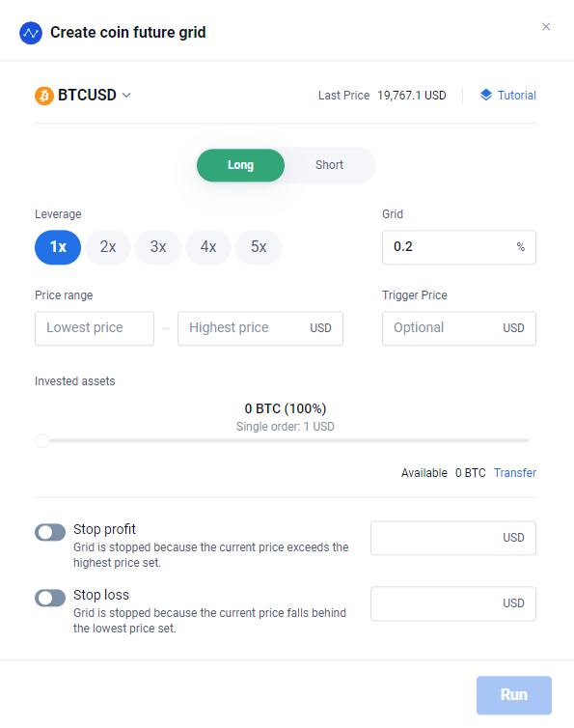Click the blue grid bot logo icon

31,33
